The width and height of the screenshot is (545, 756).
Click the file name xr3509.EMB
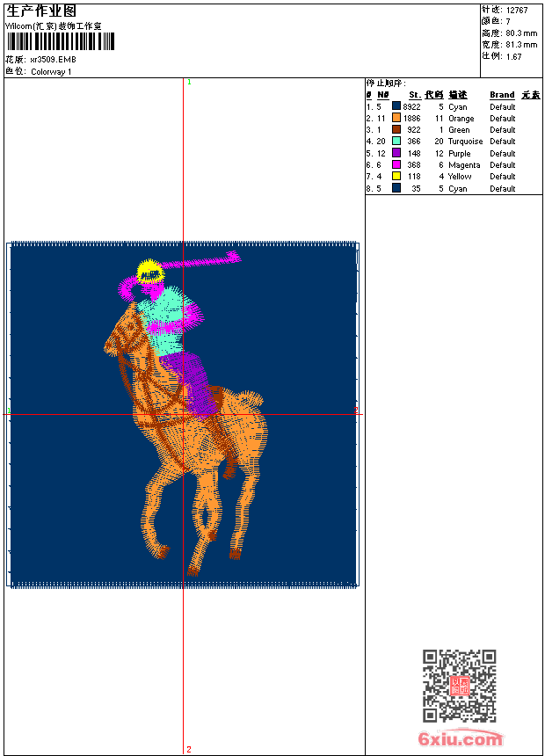pyautogui.click(x=53, y=60)
